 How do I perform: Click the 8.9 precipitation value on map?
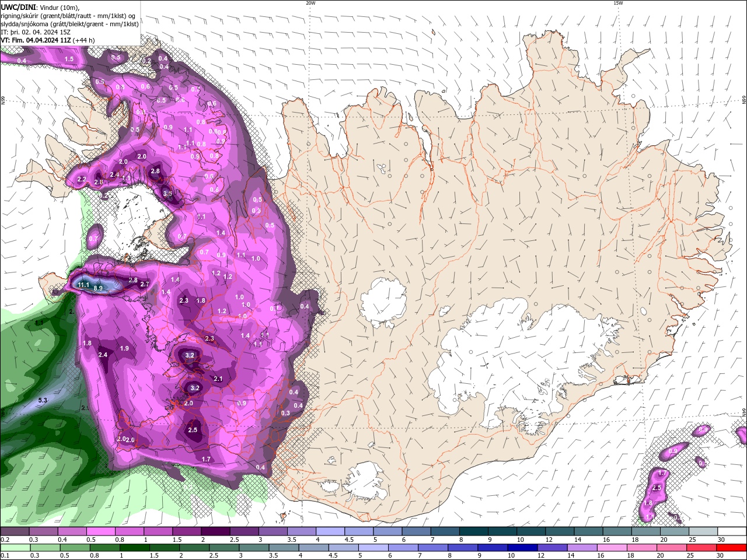coord(98,288)
